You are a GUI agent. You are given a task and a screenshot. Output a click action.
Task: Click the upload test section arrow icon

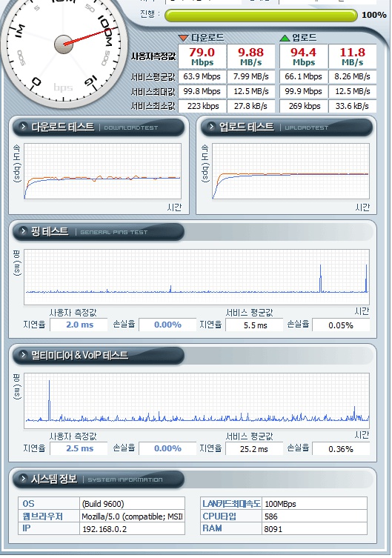[x=211, y=126]
